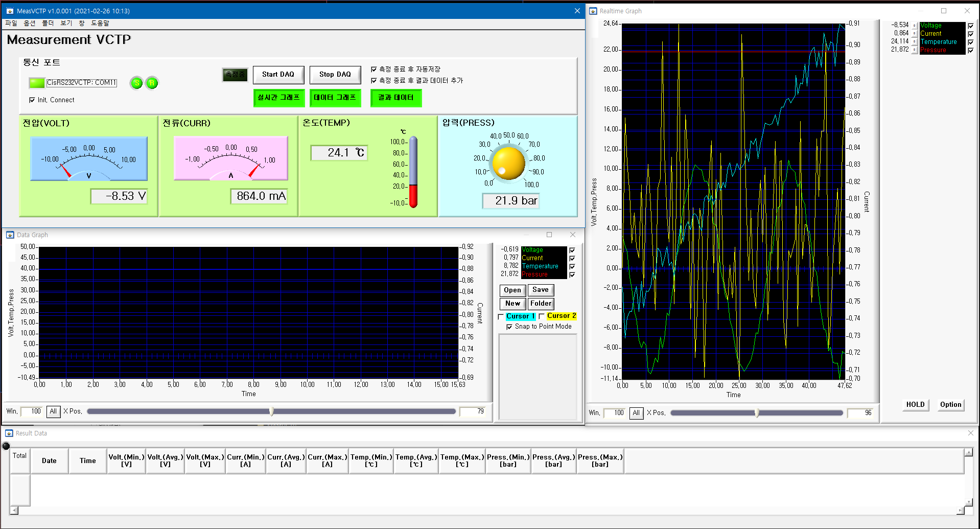Click Realtime Graph X Pos slider thumb
Image resolution: width=980 pixels, height=529 pixels.
pos(757,413)
